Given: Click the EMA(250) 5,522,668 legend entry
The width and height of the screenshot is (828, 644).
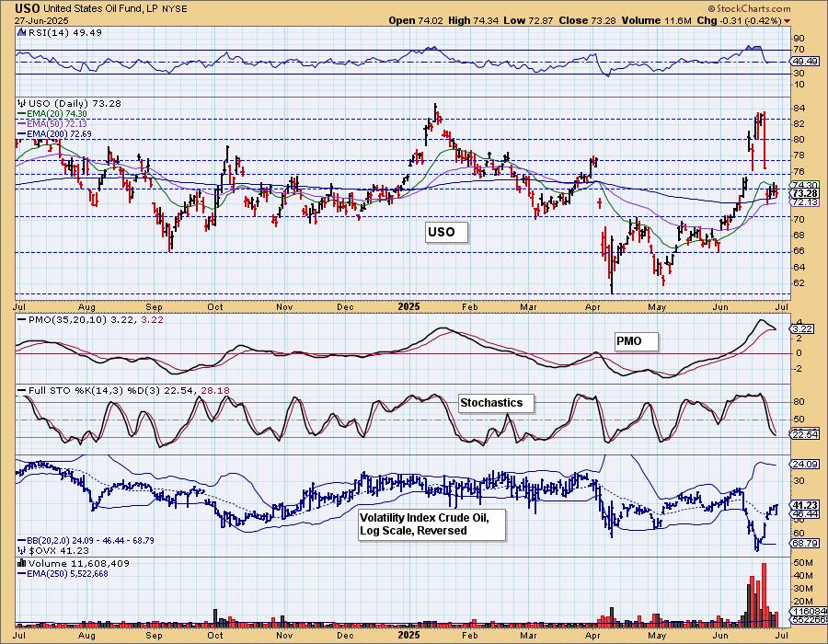Looking at the screenshot, I should (67, 573).
